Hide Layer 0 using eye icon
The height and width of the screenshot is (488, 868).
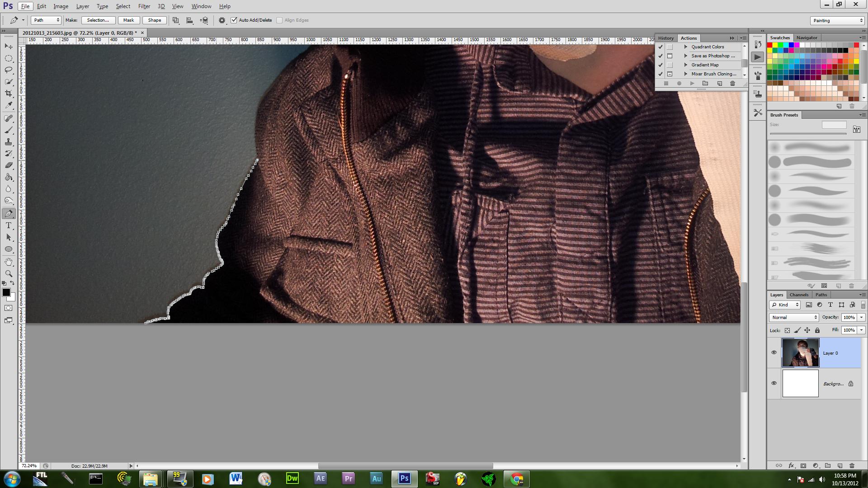click(774, 352)
